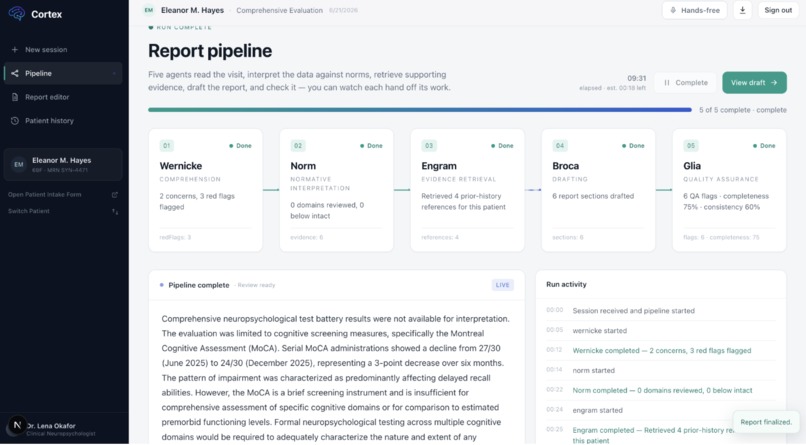Open the Broca Drafting card
Image resolution: width=806 pixels, height=445 pixels.
(x=598, y=190)
